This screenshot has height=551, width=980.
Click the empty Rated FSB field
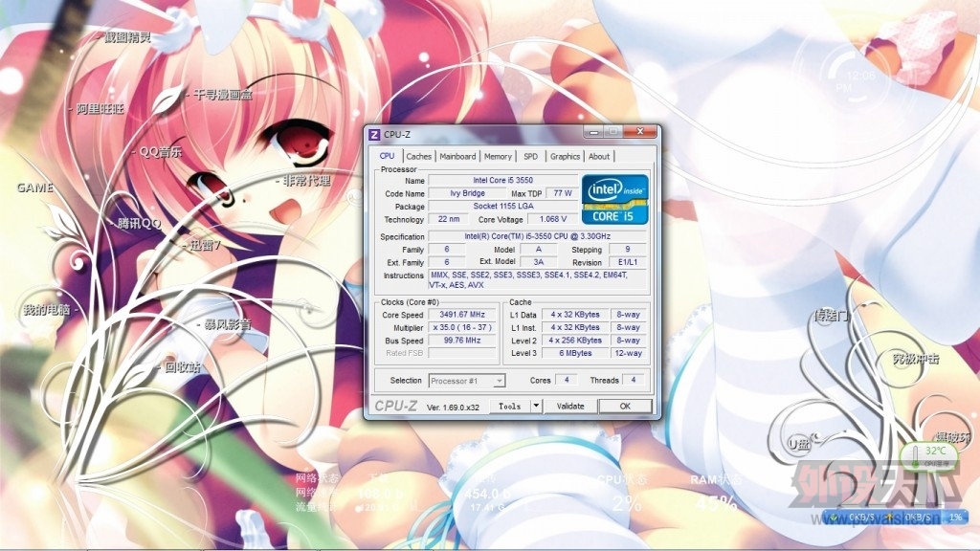tap(462, 353)
